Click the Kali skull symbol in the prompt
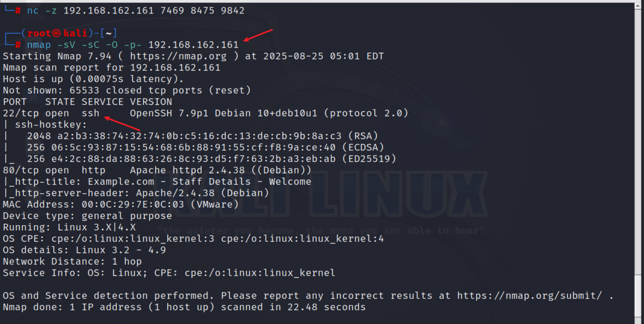Image resolution: width=644 pixels, height=324 pixels. coord(56,33)
